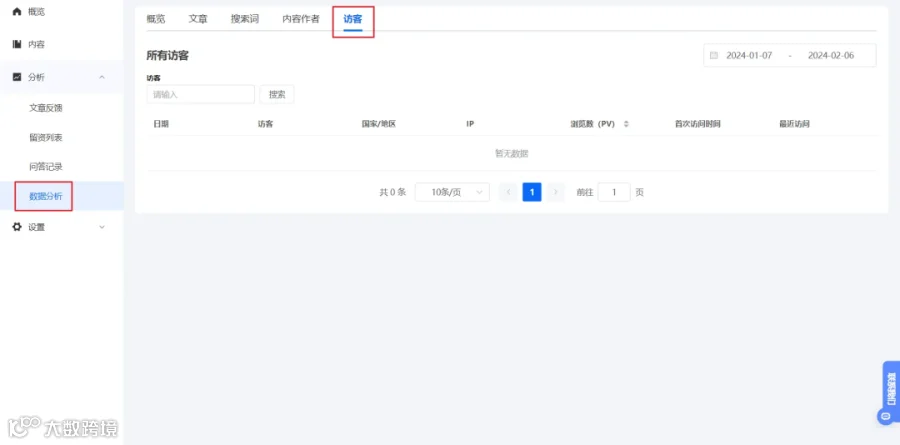This screenshot has height=445, width=900.
Task: Click the IP column header
Action: (470, 124)
